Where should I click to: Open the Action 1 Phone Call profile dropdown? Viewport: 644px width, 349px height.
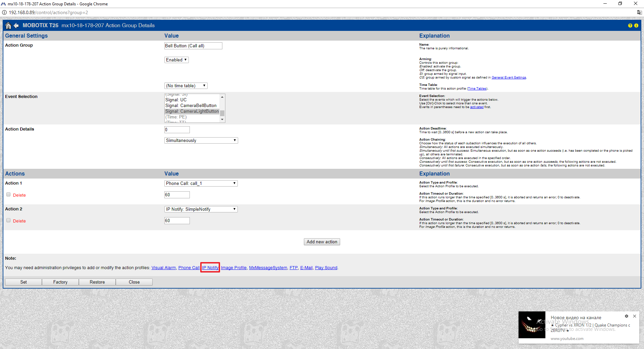[201, 184]
